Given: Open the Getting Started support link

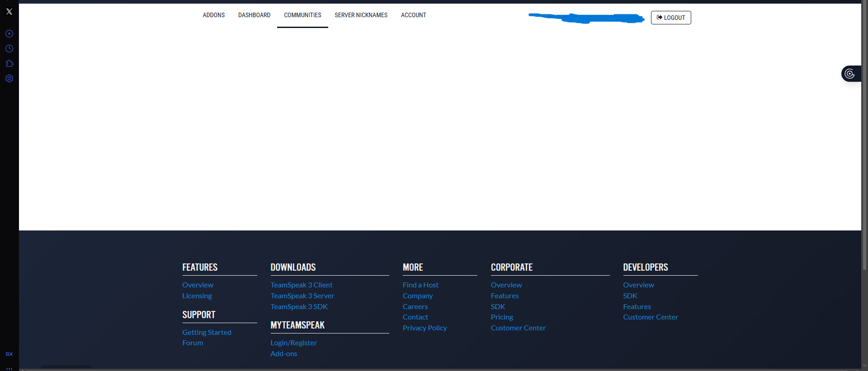Looking at the screenshot, I should pyautogui.click(x=207, y=333).
